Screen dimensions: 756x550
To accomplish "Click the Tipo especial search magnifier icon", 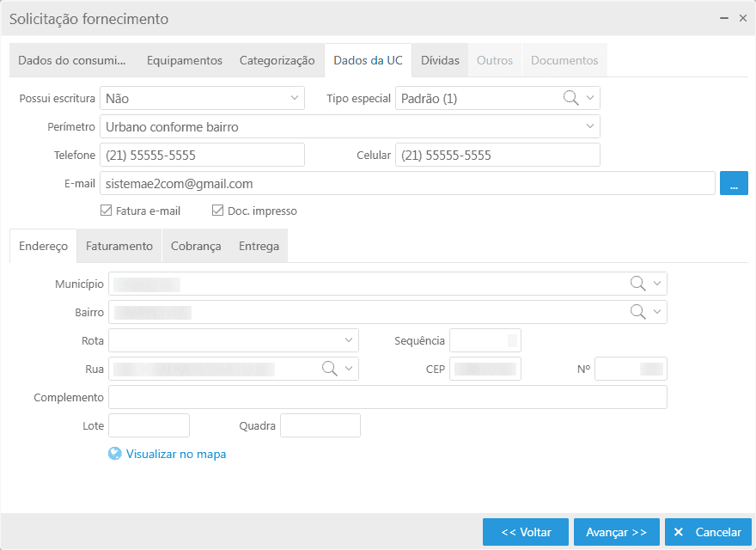I will (x=570, y=98).
